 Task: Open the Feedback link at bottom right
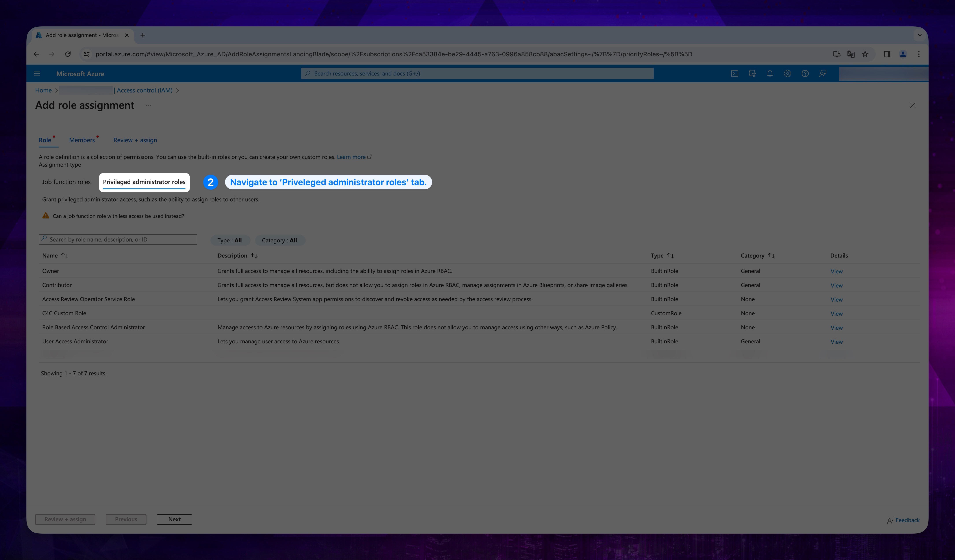[903, 520]
